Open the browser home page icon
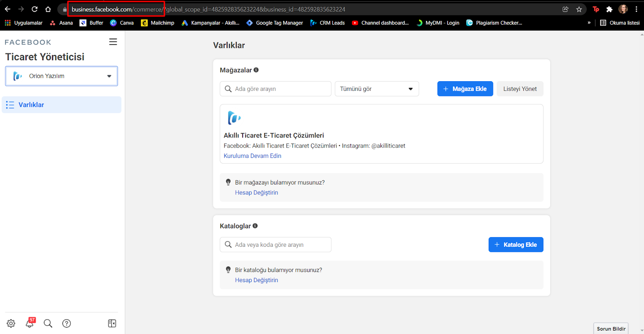 (x=48, y=9)
